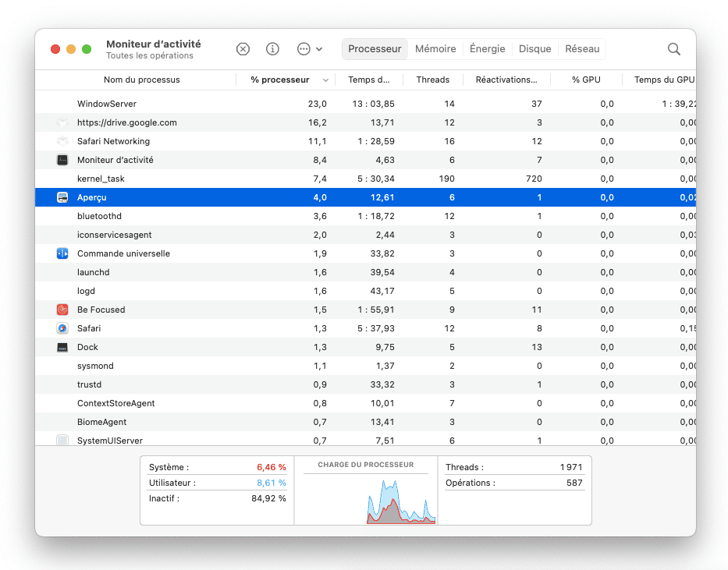Click the Moniteur d'activité row icon
The width and height of the screenshot is (728, 570).
coord(62,160)
